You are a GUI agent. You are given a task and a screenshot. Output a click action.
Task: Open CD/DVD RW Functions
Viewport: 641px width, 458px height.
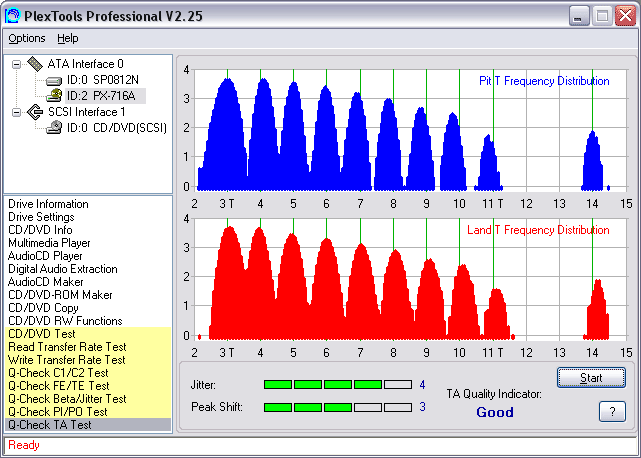(x=65, y=321)
